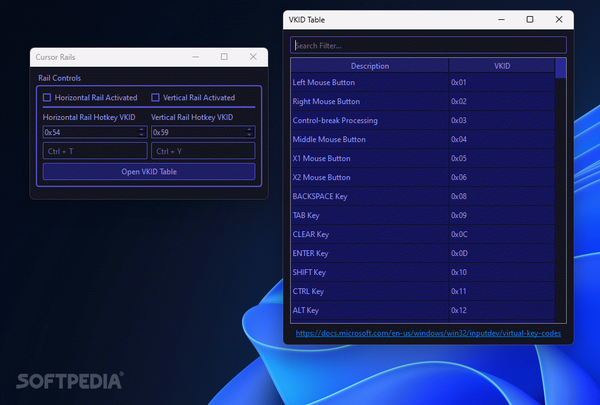This screenshot has width=600, height=405.
Task: Maximize the Cursor Rails window
Action: click(224, 57)
